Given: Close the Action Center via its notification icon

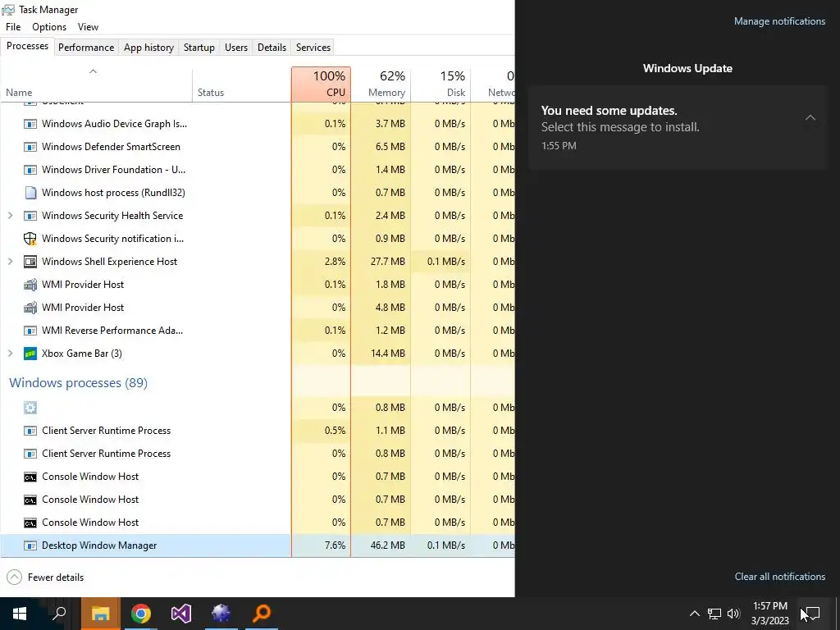Looking at the screenshot, I should pyautogui.click(x=813, y=614).
